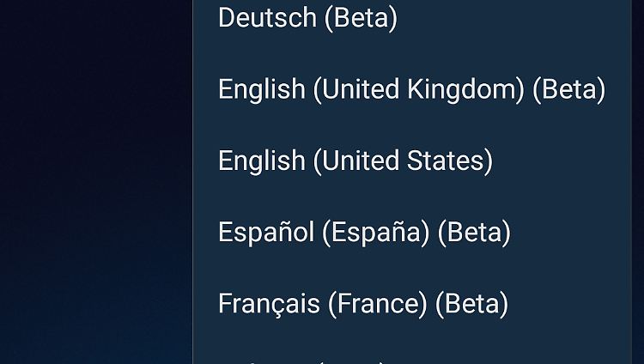Pick Español (España) (Beta) option
Screen dimensions: 644x364
coord(364,232)
